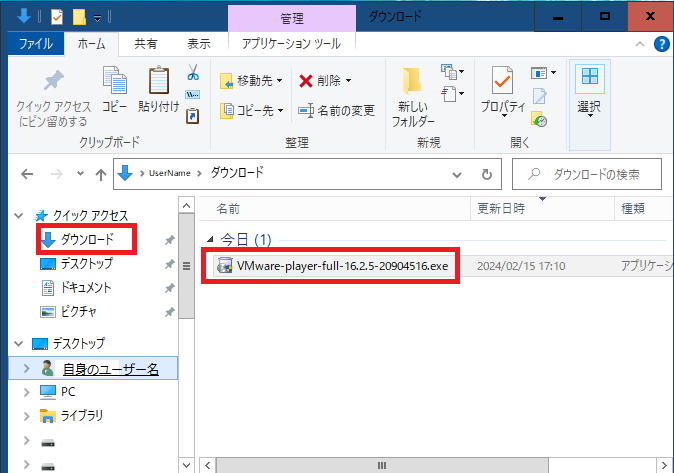Screen dimensions: 674x473
Task: Expand the 自身のユーザー名 tree node
Action: tap(27, 369)
